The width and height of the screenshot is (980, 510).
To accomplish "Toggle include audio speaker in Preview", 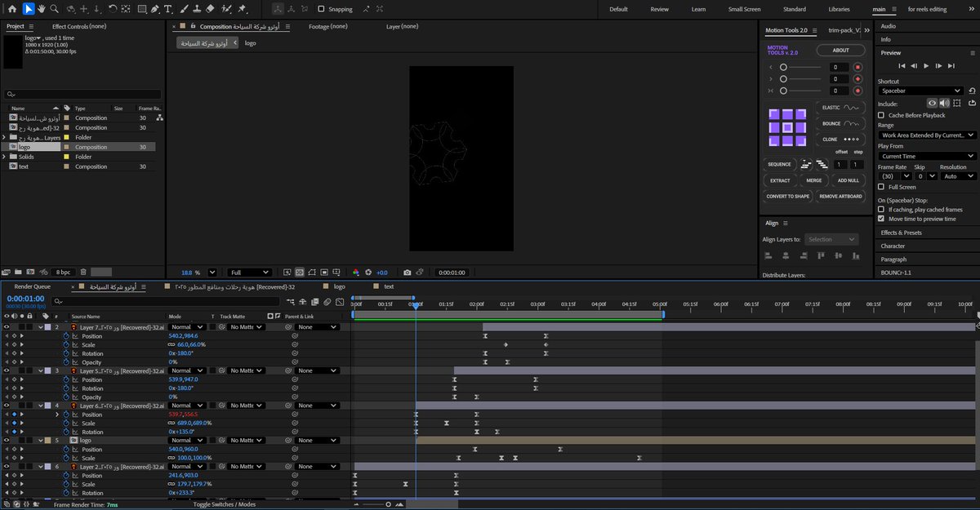I will click(x=944, y=103).
